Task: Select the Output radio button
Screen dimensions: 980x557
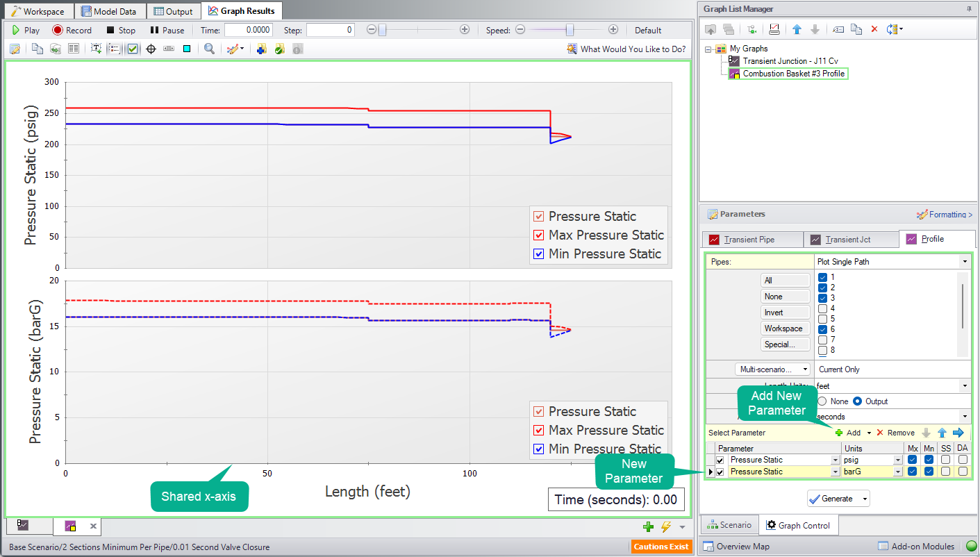Action: (857, 401)
